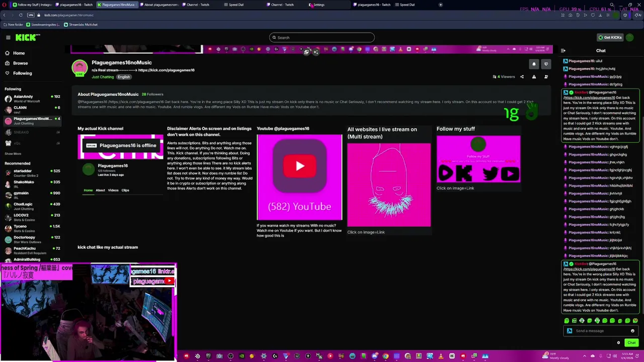The width and height of the screenshot is (644, 362).
Task: Open the recommended channel stariadder
Action: tap(32, 172)
